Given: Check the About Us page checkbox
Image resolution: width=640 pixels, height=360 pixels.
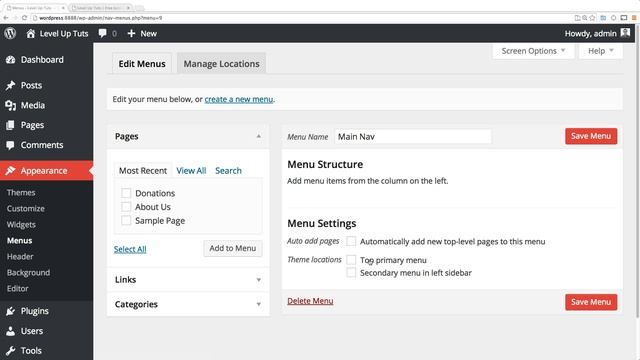Looking at the screenshot, I should 126,207.
